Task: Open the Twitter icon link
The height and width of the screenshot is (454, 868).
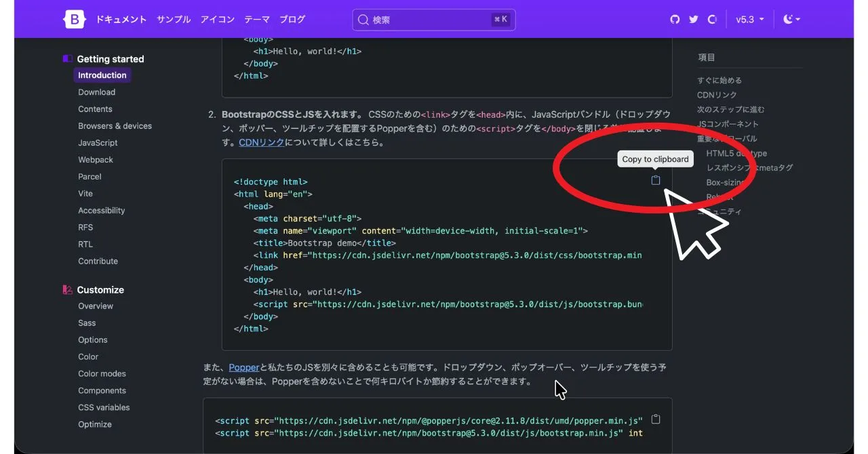Action: click(693, 20)
